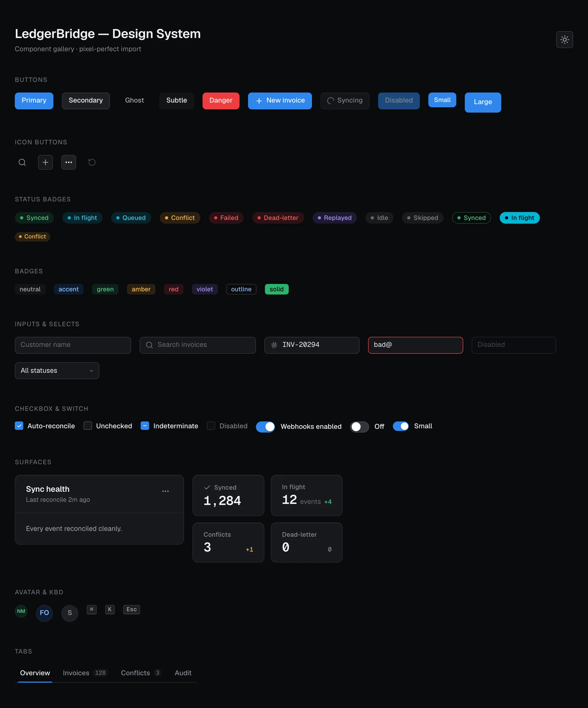Click the Disabled input field

point(514,345)
